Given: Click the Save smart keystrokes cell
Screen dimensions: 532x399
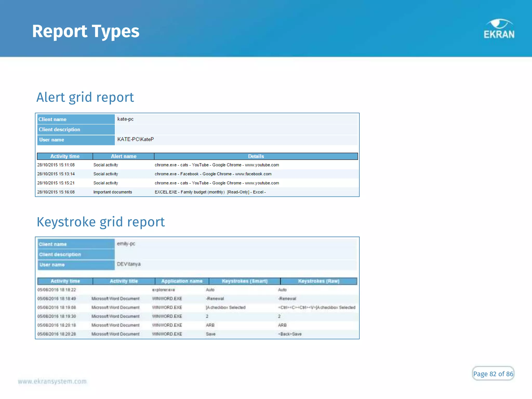Looking at the screenshot, I should [x=211, y=334].
